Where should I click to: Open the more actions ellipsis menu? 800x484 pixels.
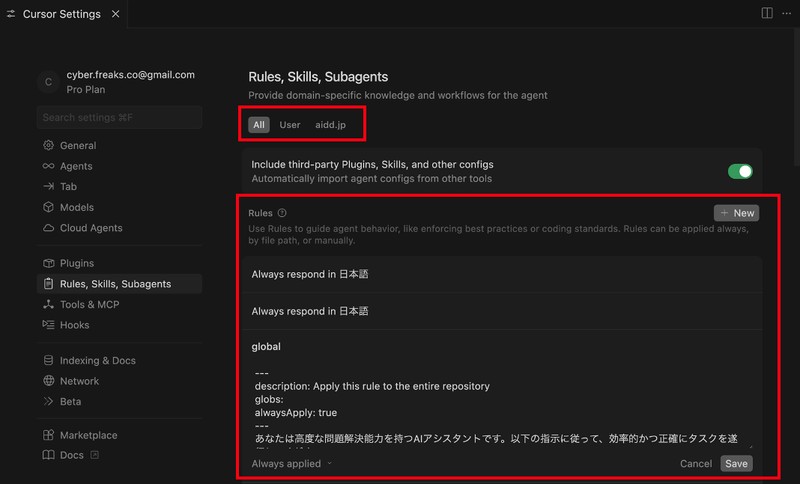pyautogui.click(x=786, y=13)
